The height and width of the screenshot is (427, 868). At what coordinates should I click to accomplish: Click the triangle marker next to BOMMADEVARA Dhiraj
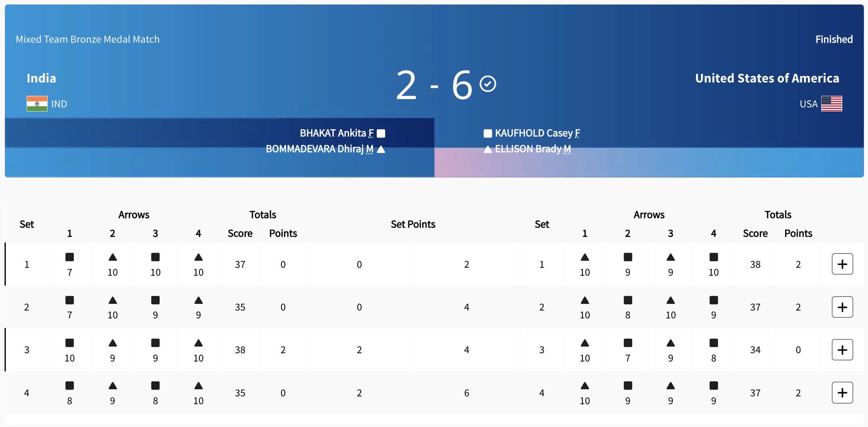pos(381,149)
